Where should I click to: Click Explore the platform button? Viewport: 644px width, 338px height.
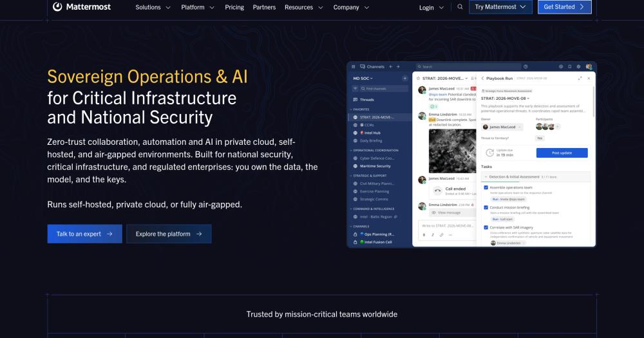[169, 234]
